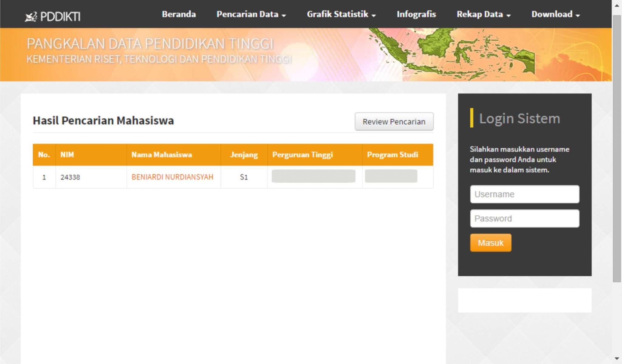Click the NIM column header
Viewport: 622px width, 364px height.
point(67,155)
